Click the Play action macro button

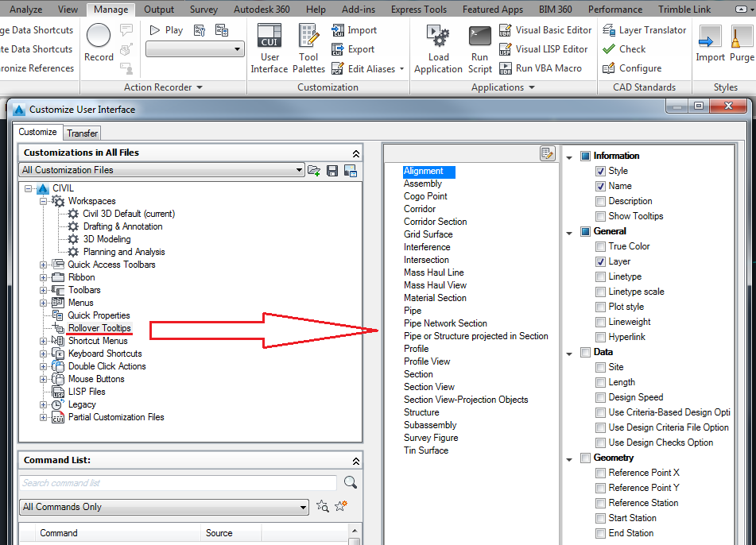[x=166, y=30]
